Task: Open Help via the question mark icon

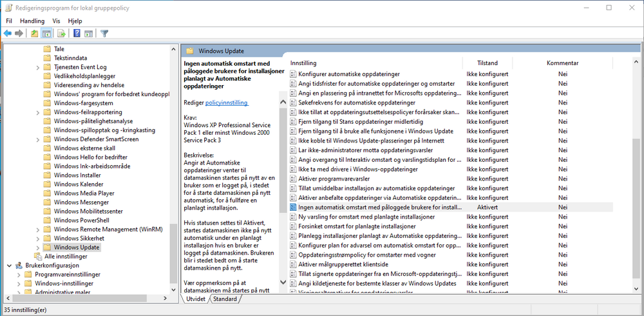Action: tap(77, 34)
